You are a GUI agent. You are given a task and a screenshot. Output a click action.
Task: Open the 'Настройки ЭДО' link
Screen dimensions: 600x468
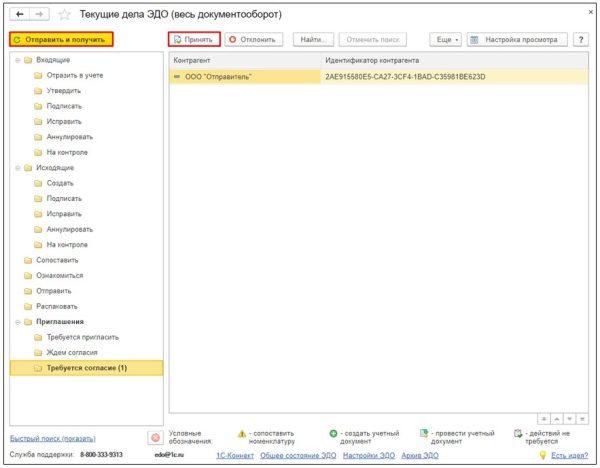coord(365,455)
